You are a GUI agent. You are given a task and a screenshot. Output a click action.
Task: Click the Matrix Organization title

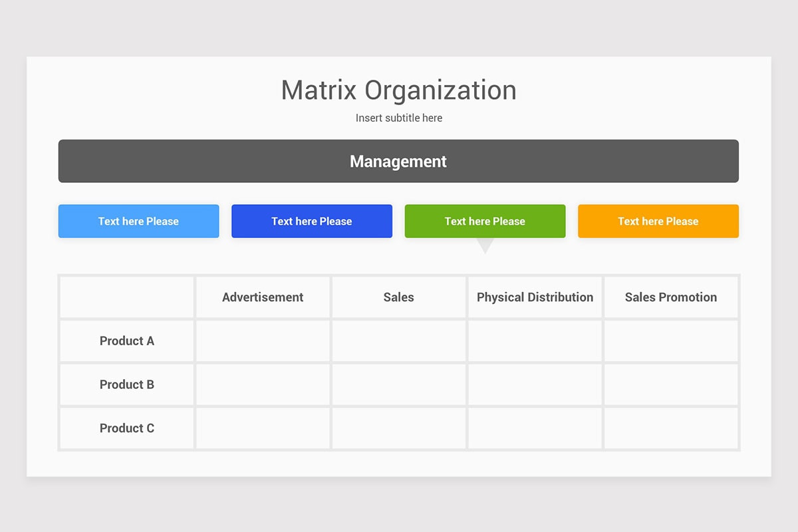(399, 90)
